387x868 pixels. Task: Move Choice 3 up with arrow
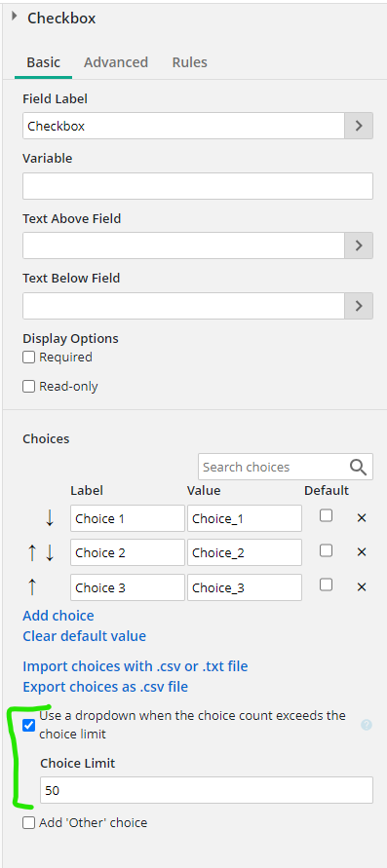click(32, 586)
